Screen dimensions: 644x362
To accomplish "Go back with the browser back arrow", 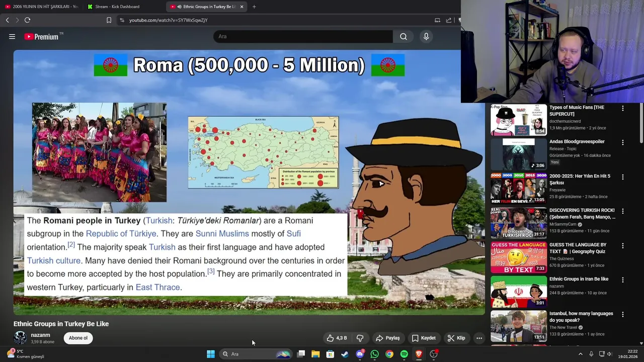I will coord(8,20).
